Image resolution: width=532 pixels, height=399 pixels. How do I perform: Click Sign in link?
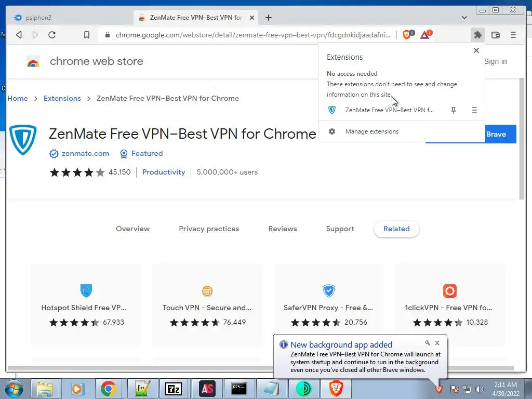point(495,61)
